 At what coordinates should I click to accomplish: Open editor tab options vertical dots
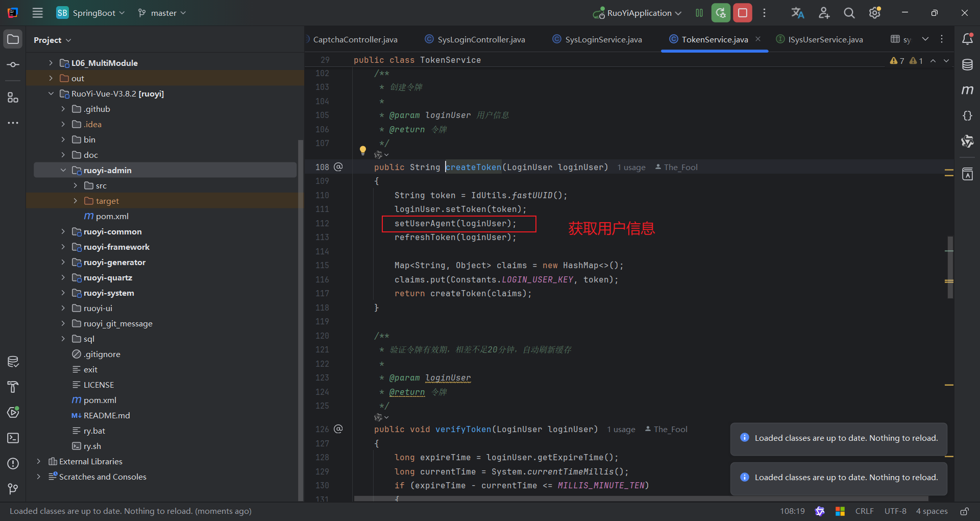(942, 39)
